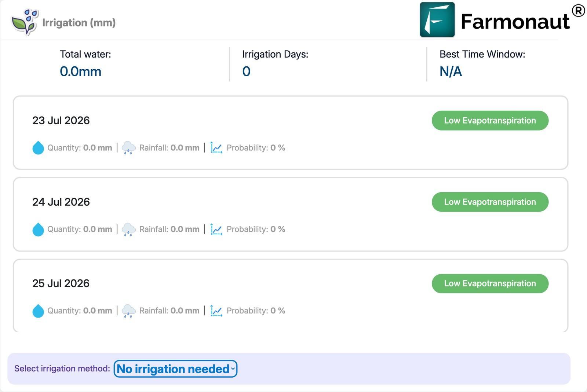
Task: Click the Farmonaut logo icon
Action: [437, 20]
